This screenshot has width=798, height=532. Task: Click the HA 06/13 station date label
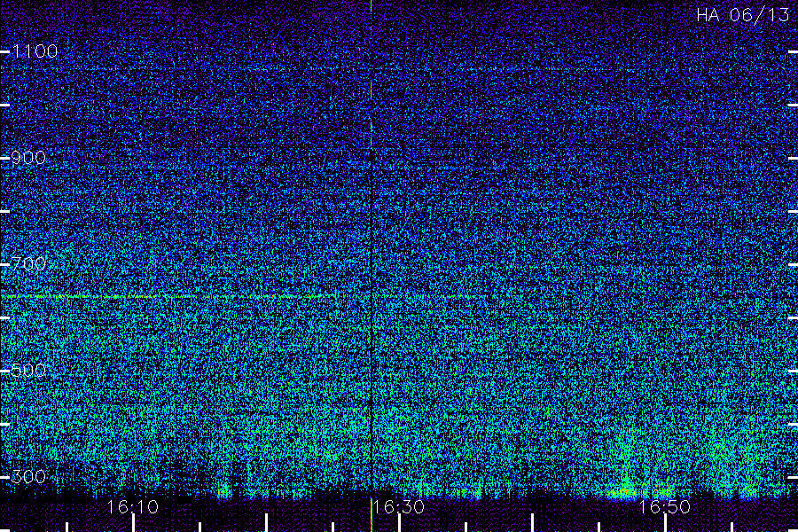[742, 15]
